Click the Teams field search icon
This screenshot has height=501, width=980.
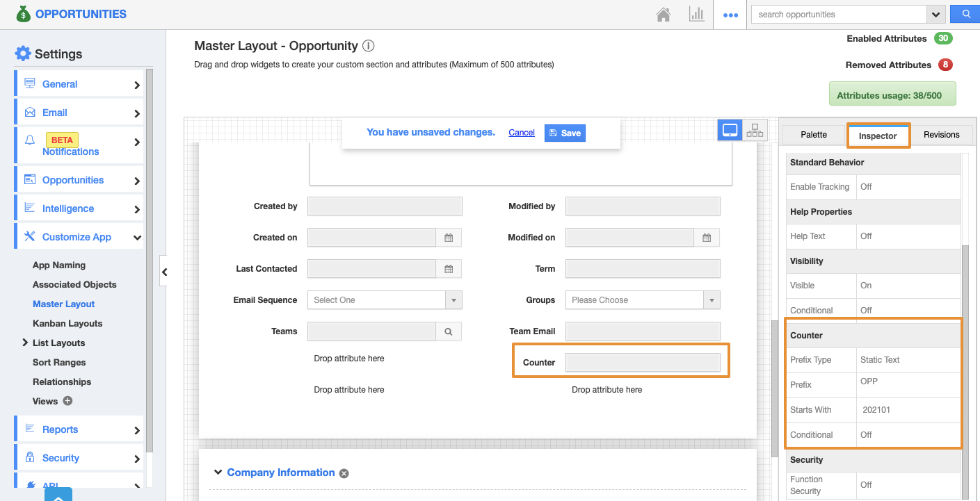[449, 331]
